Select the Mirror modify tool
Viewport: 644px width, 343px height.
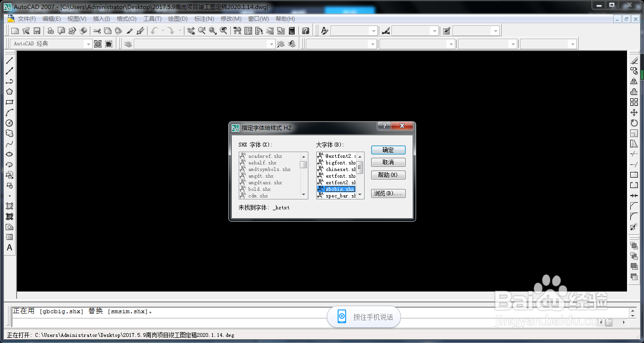[x=634, y=81]
